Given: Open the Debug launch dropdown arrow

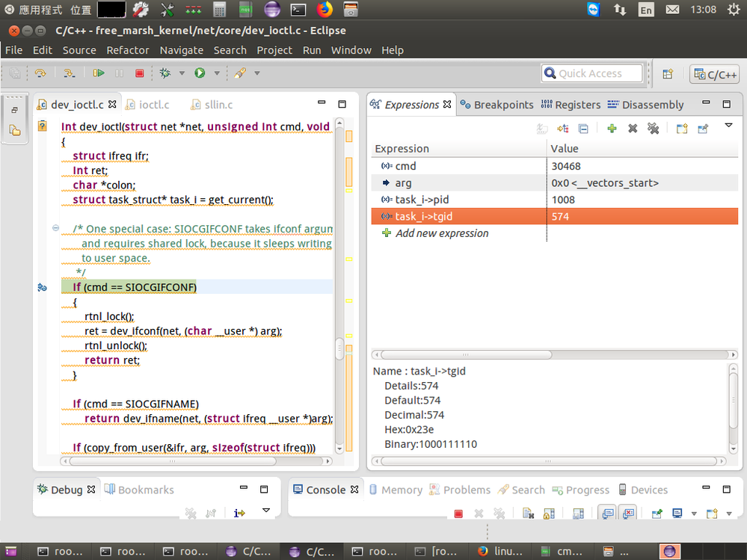Looking at the screenshot, I should pyautogui.click(x=182, y=73).
